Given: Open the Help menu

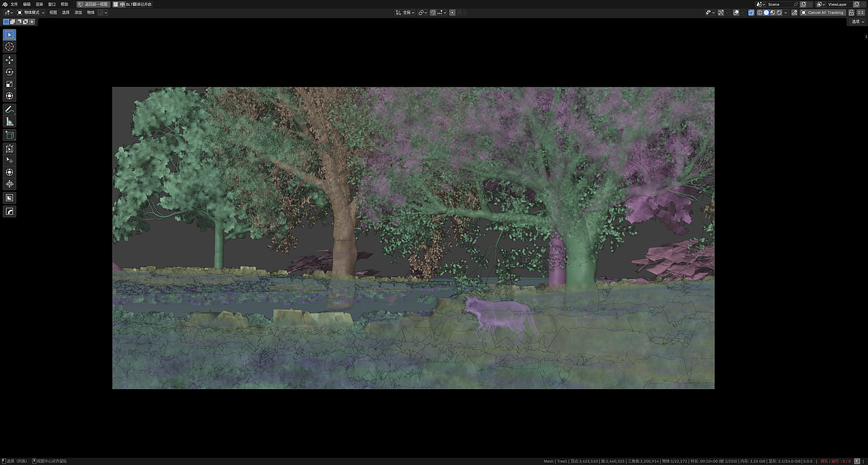Looking at the screenshot, I should 64,4.
